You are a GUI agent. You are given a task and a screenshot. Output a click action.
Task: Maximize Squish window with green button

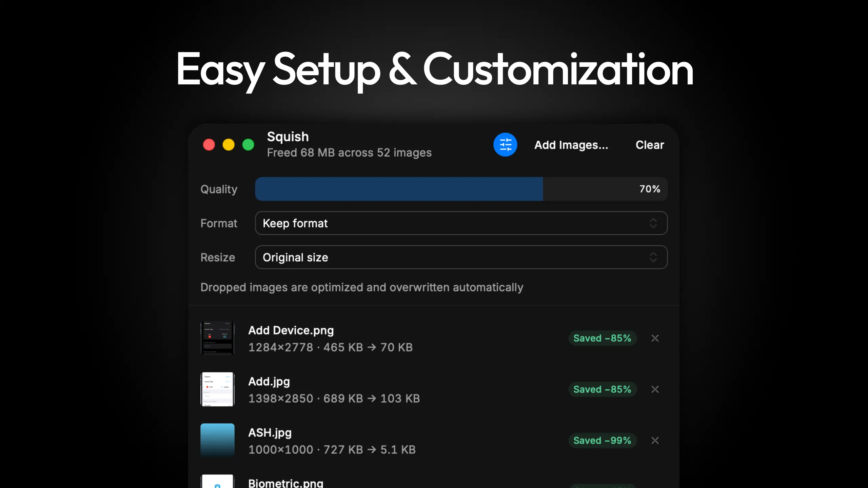coord(248,145)
